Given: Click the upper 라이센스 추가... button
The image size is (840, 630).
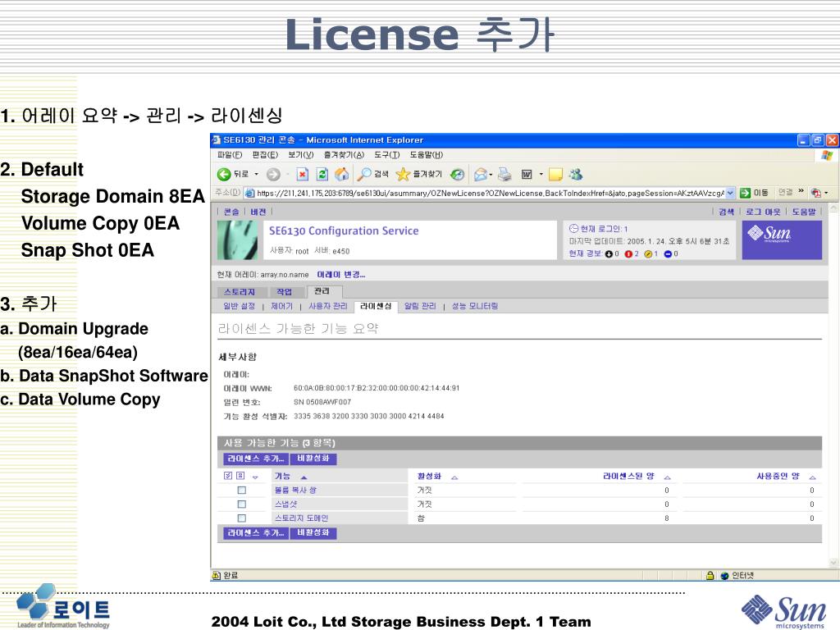Looking at the screenshot, I should (256, 459).
